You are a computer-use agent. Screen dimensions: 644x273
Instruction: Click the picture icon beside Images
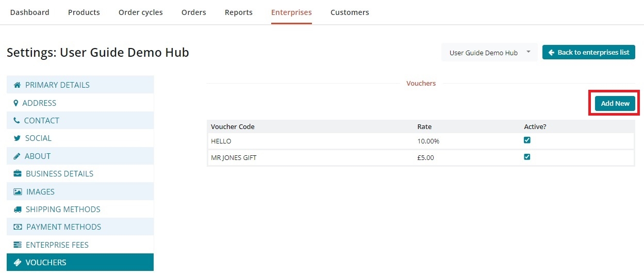click(18, 192)
